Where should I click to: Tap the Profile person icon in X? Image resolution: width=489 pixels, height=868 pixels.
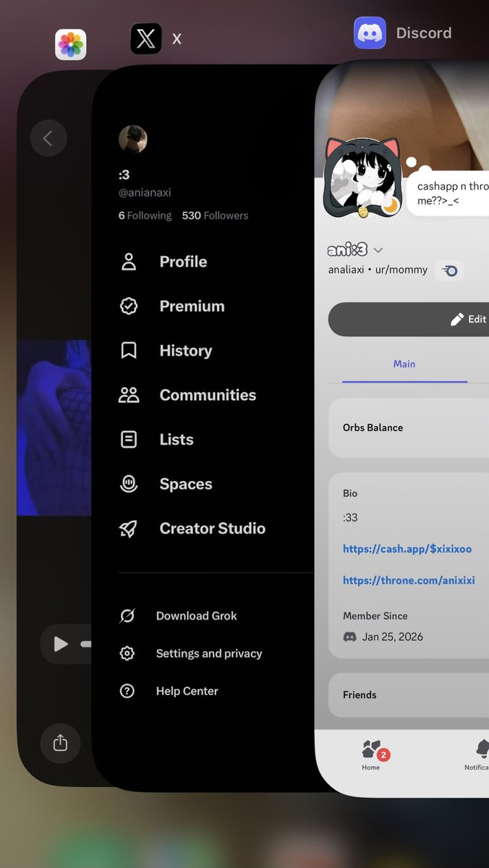click(x=129, y=262)
